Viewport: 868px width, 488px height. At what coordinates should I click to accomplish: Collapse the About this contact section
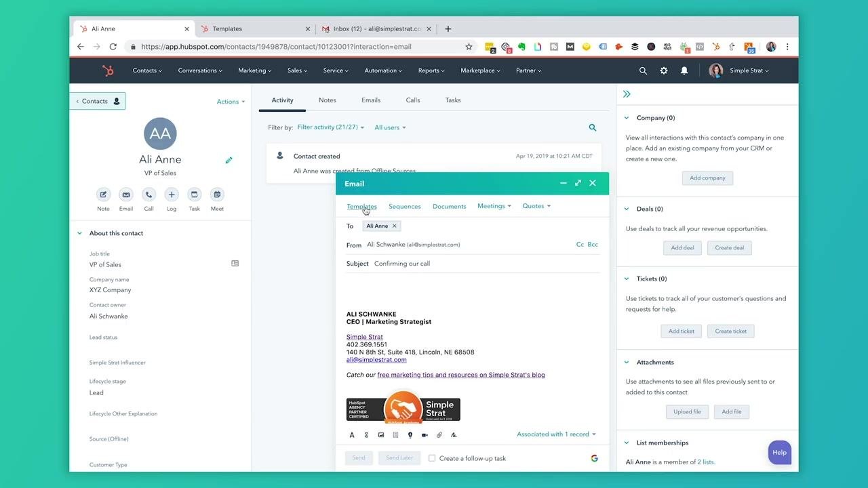[79, 233]
